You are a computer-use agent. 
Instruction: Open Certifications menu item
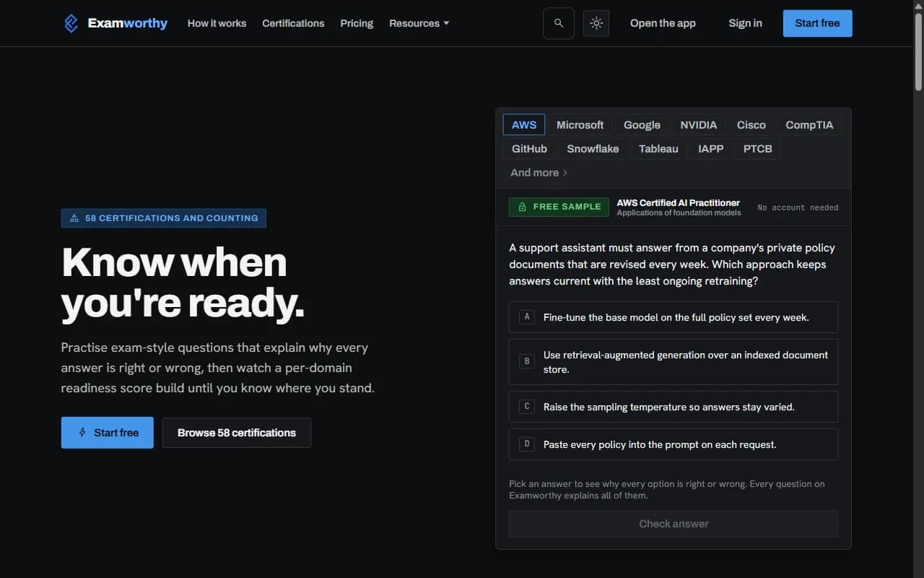point(293,23)
